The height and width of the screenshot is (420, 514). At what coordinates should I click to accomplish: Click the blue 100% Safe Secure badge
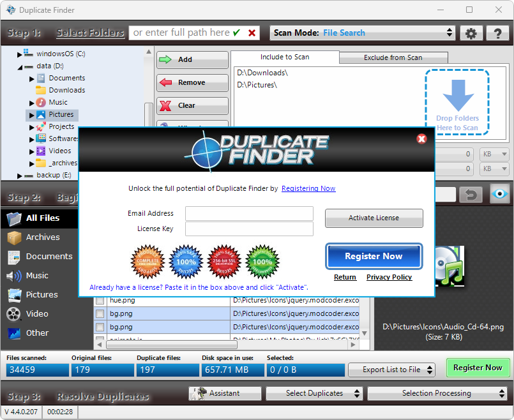click(186, 262)
